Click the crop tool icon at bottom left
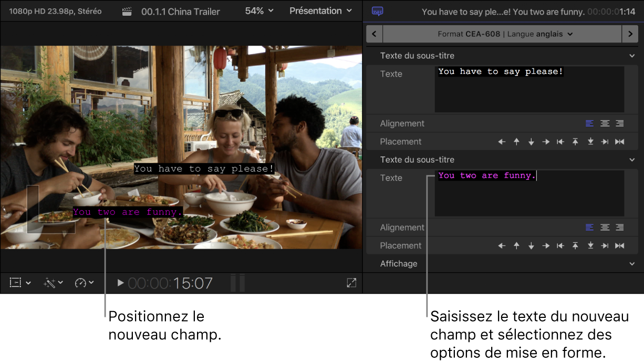 pyautogui.click(x=16, y=283)
